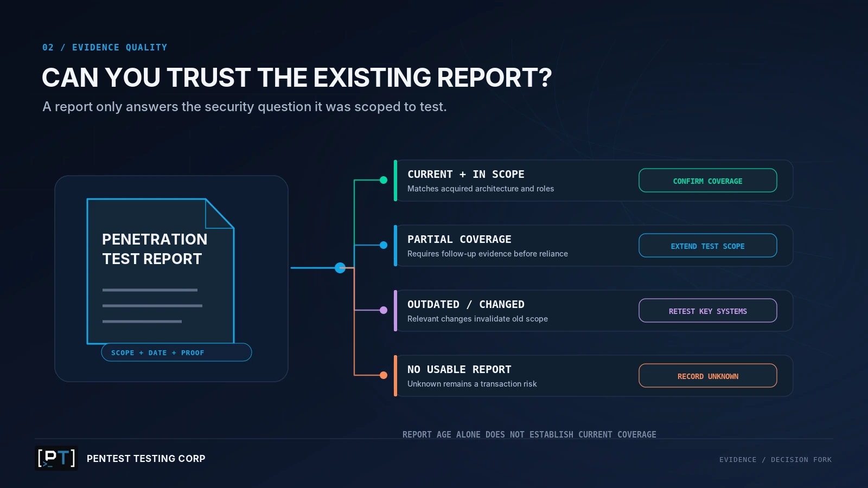Click the penetration test report document icon

(161, 271)
